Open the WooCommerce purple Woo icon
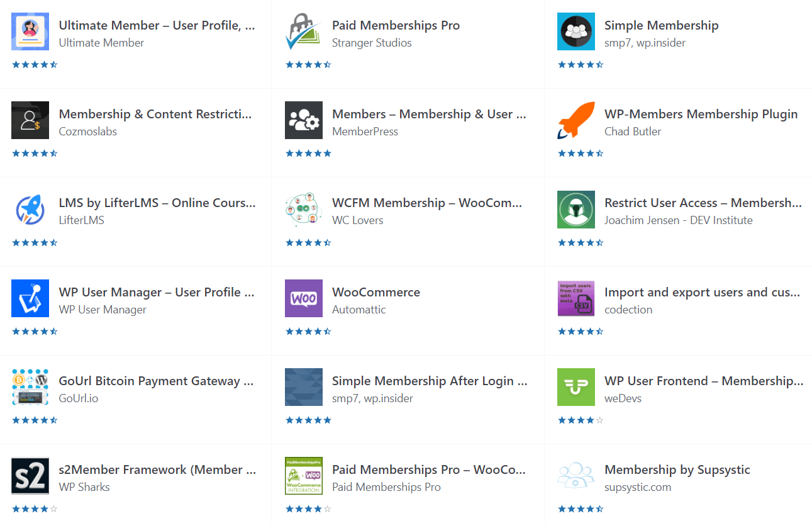The image size is (812, 523). (304, 298)
